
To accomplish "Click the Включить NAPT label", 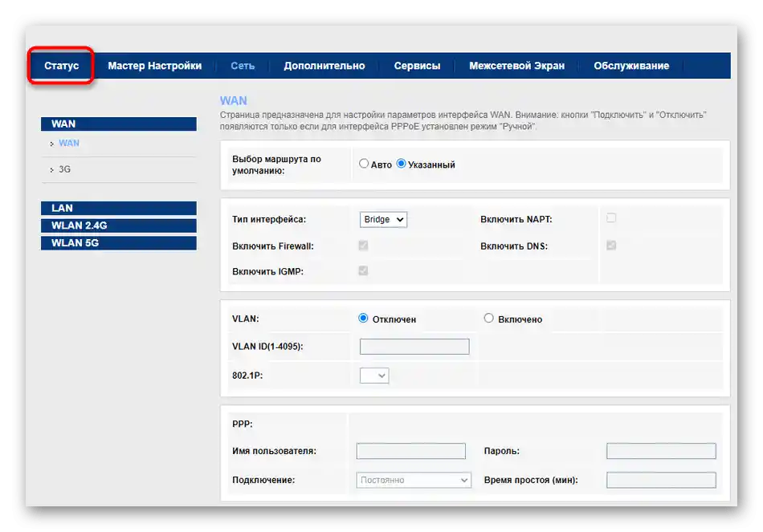I will point(516,219).
